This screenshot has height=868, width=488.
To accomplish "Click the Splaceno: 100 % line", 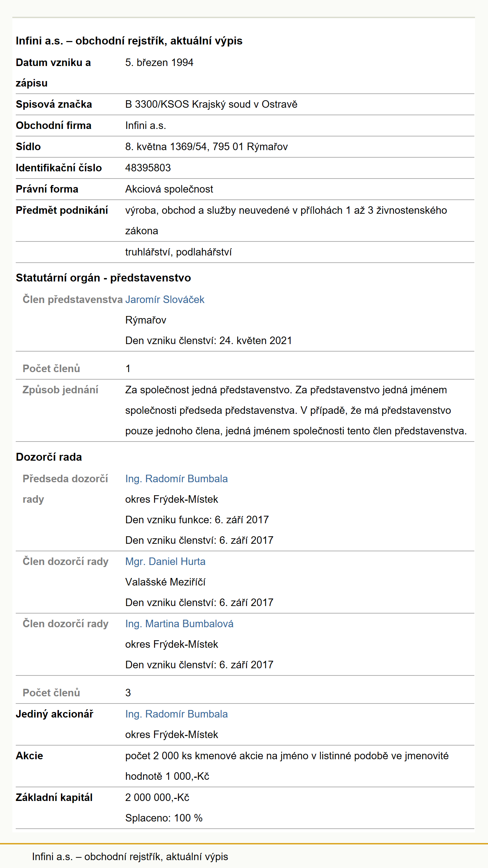I will (x=164, y=818).
